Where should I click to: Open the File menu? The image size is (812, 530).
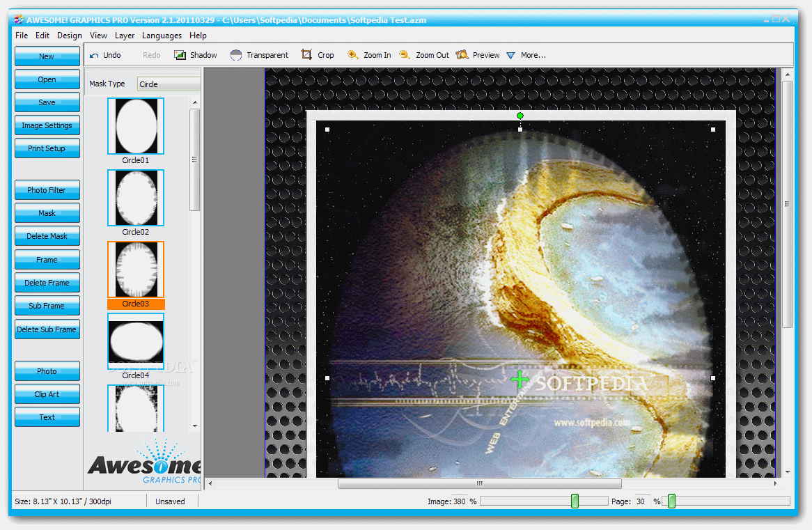[x=22, y=36]
